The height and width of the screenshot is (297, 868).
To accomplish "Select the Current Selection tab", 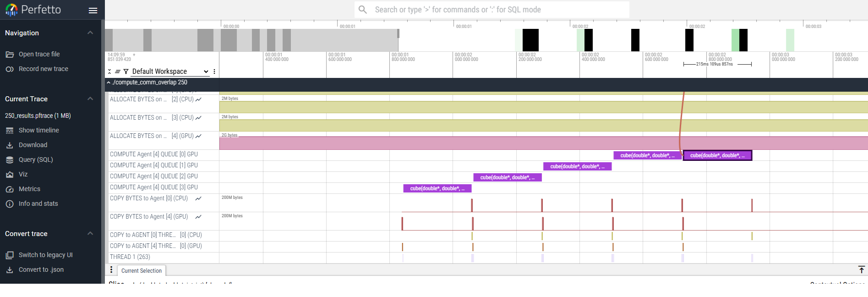I will pos(141,271).
